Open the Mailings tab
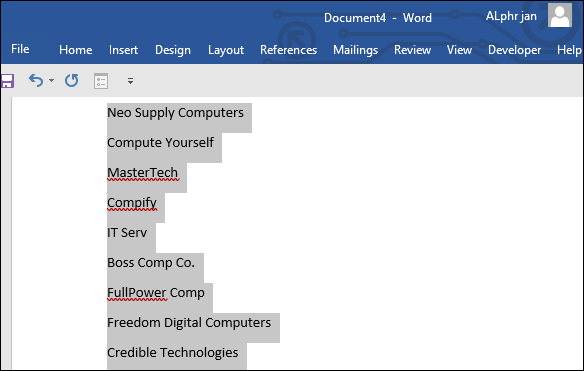The height and width of the screenshot is (371, 584). (x=355, y=50)
